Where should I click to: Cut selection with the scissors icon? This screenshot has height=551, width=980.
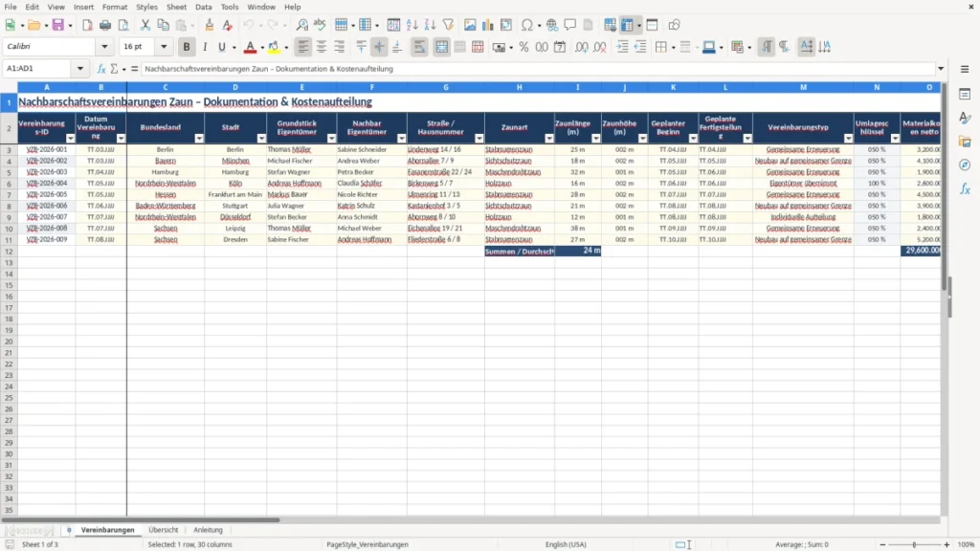pyautogui.click(x=145, y=25)
